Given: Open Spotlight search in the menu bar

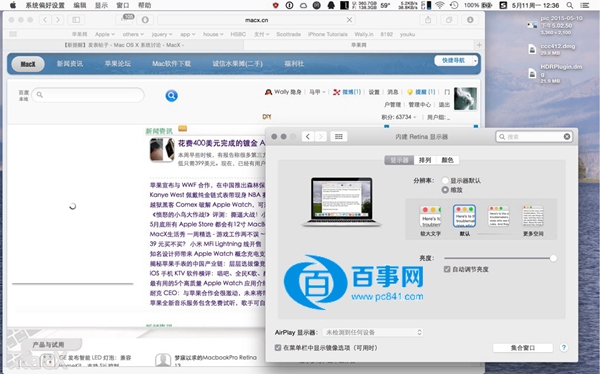Looking at the screenshot, I should 570,5.
